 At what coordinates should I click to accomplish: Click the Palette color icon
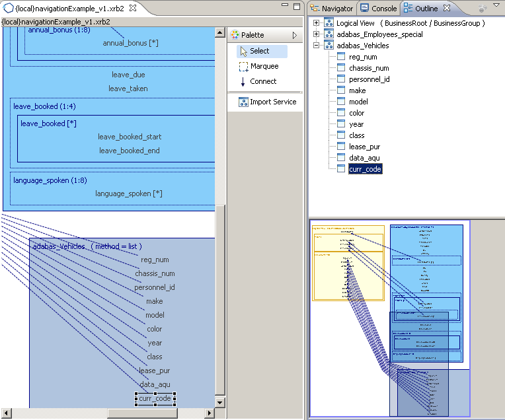pyautogui.click(x=235, y=35)
